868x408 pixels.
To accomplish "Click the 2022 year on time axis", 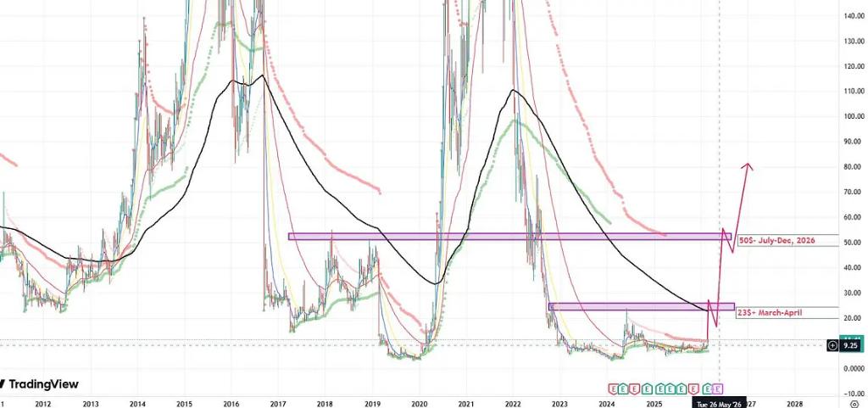I will 513,404.
